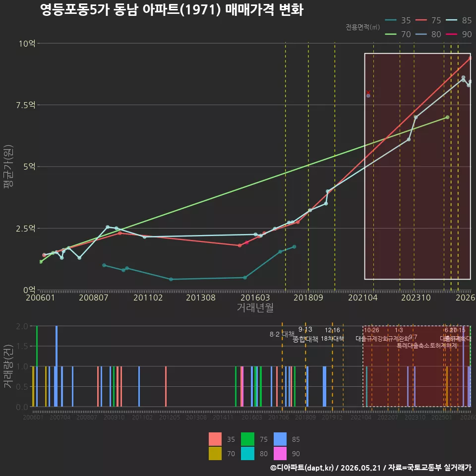Click the 0억 y-axis label

click(29, 290)
